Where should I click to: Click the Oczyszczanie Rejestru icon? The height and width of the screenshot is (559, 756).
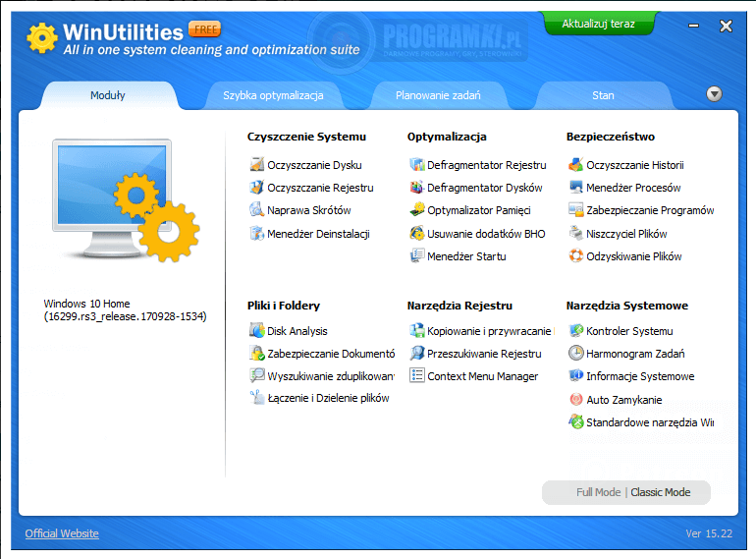point(256,187)
